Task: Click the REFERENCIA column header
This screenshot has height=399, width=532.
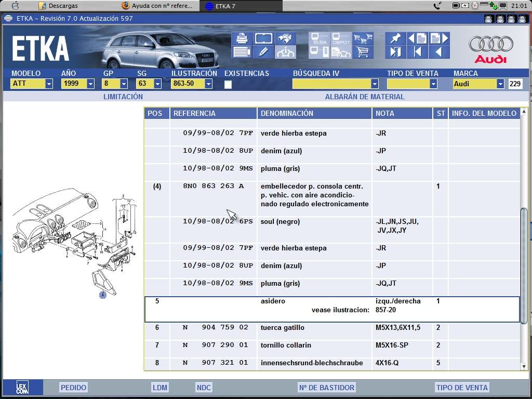Action: pos(213,113)
